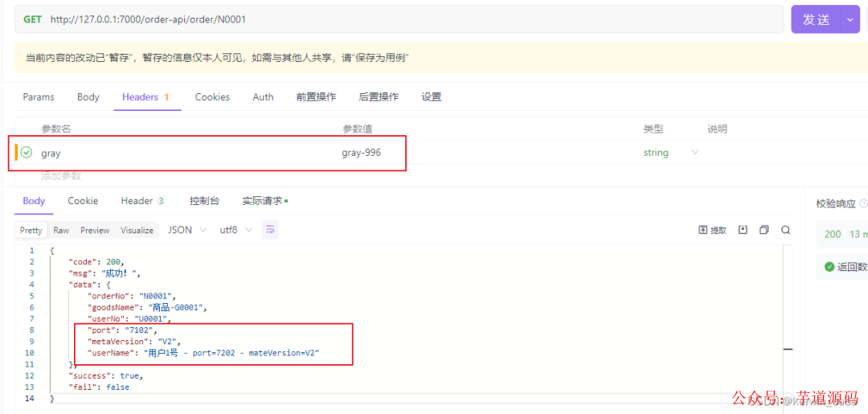Click the "goodsName" line in response

147,307
